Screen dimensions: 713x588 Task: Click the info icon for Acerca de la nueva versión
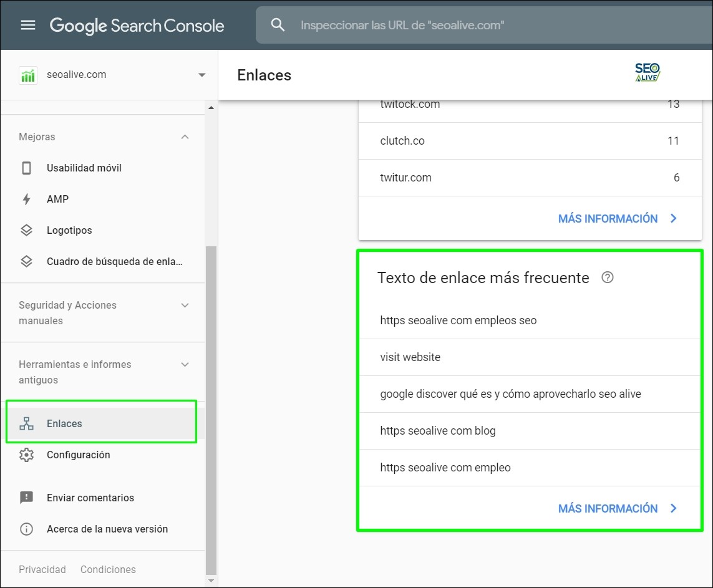point(26,529)
